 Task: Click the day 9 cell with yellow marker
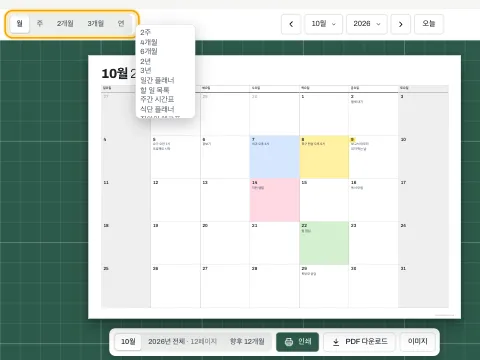click(373, 157)
